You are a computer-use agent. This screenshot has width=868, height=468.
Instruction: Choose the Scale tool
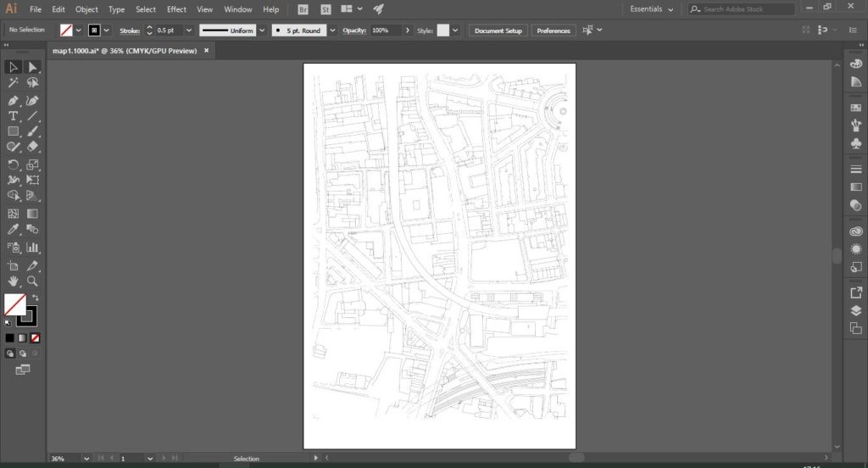[32, 164]
